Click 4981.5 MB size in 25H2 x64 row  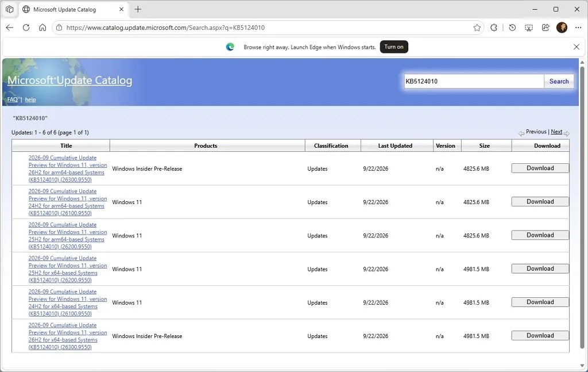click(476, 269)
